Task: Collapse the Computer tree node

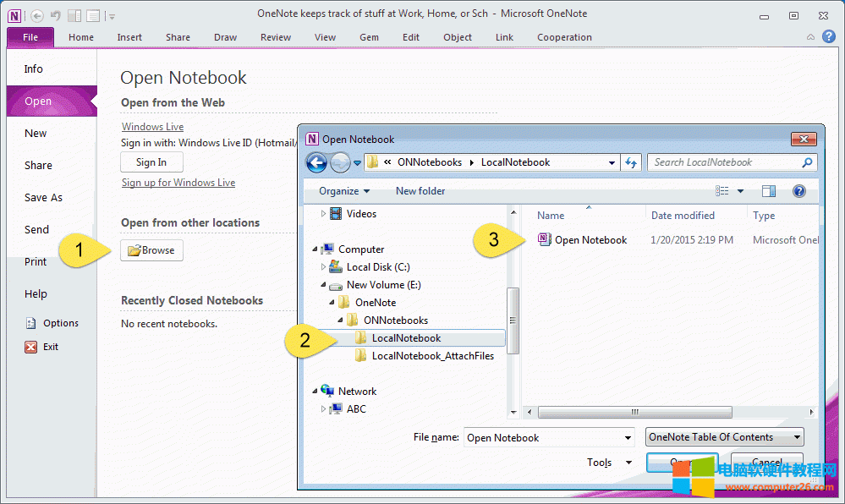Action: 315,249
